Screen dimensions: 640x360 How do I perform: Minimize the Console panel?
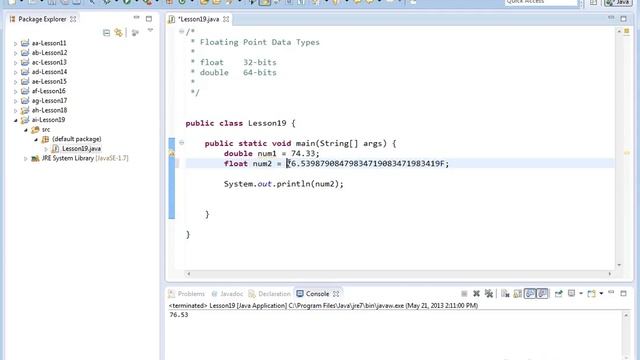[611, 292]
